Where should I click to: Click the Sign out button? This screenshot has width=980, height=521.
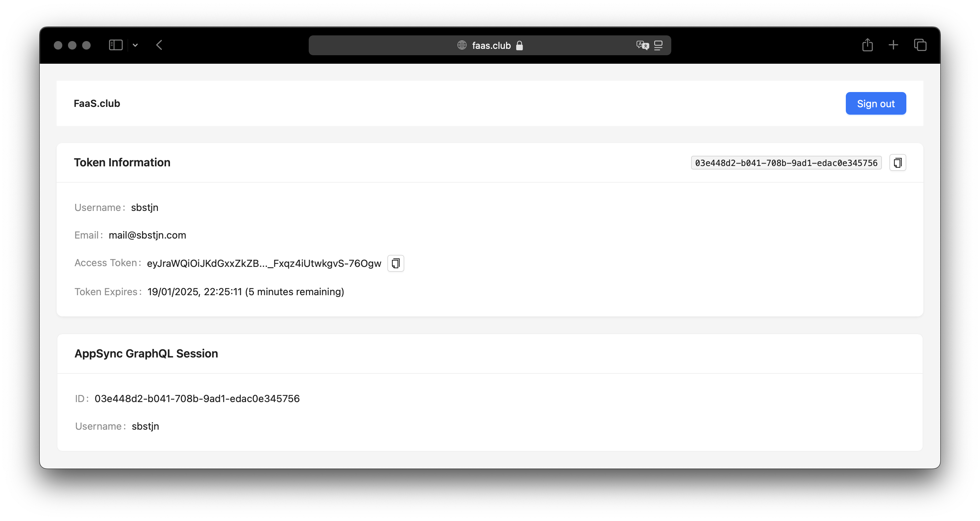coord(876,103)
